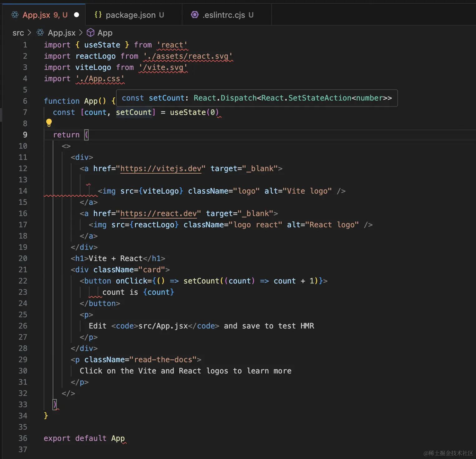Screen dimensions: 476x459
Task: Click the "export default App" statement
Action: (x=84, y=438)
